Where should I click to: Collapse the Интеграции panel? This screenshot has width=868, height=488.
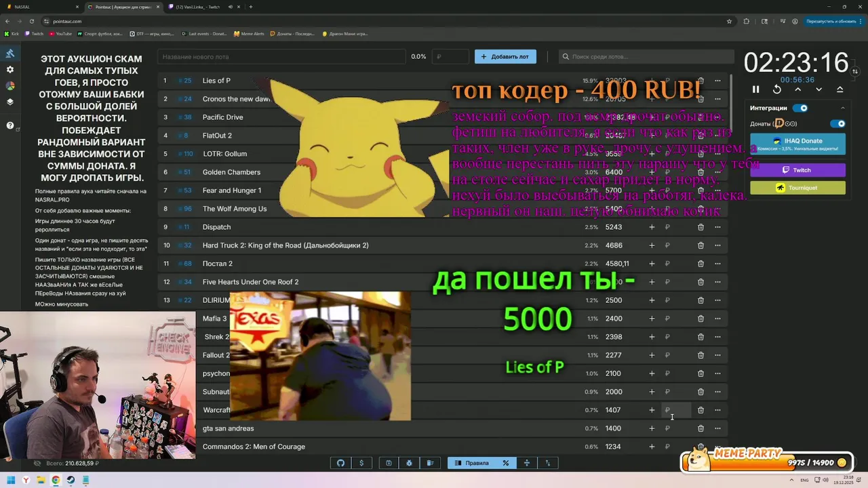click(843, 108)
